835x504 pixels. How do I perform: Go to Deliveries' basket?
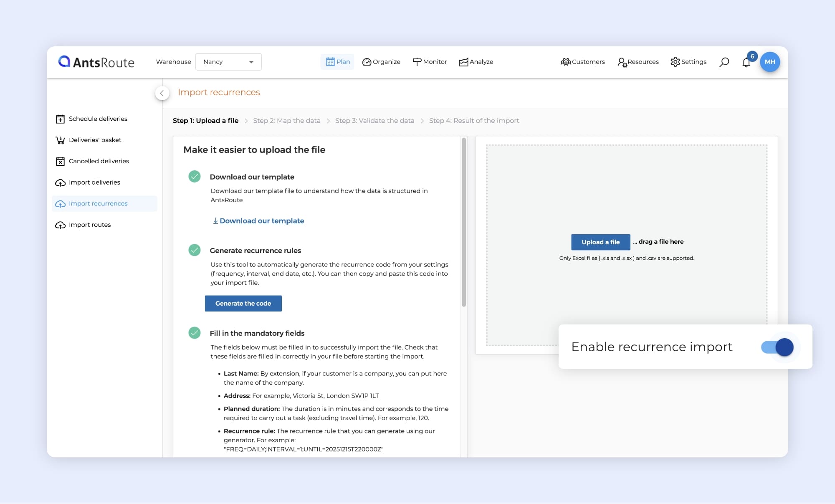(x=95, y=140)
